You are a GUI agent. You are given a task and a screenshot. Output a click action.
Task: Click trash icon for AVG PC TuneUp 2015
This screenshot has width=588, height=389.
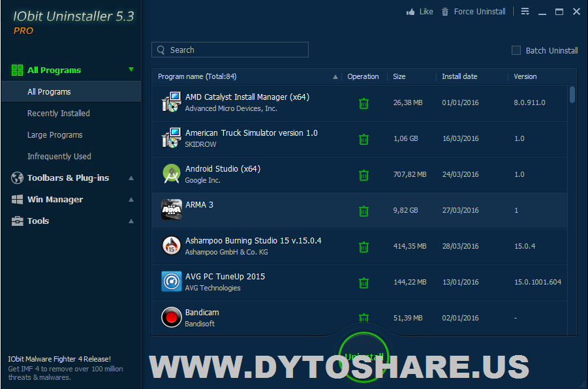[364, 283]
